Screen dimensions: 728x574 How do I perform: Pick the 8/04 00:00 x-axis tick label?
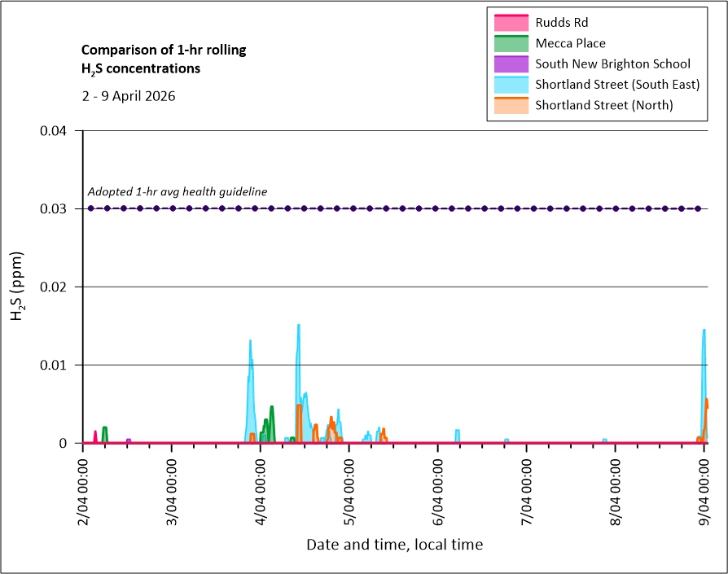coord(616,489)
